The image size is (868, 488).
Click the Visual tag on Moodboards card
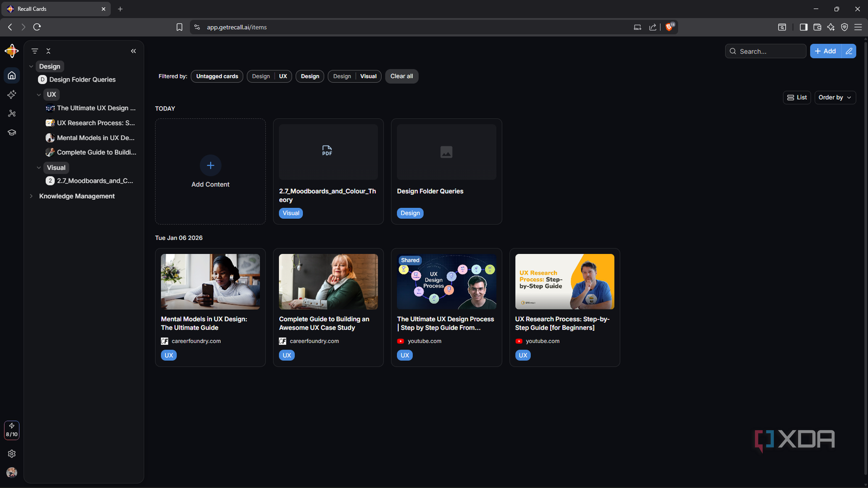pos(291,213)
